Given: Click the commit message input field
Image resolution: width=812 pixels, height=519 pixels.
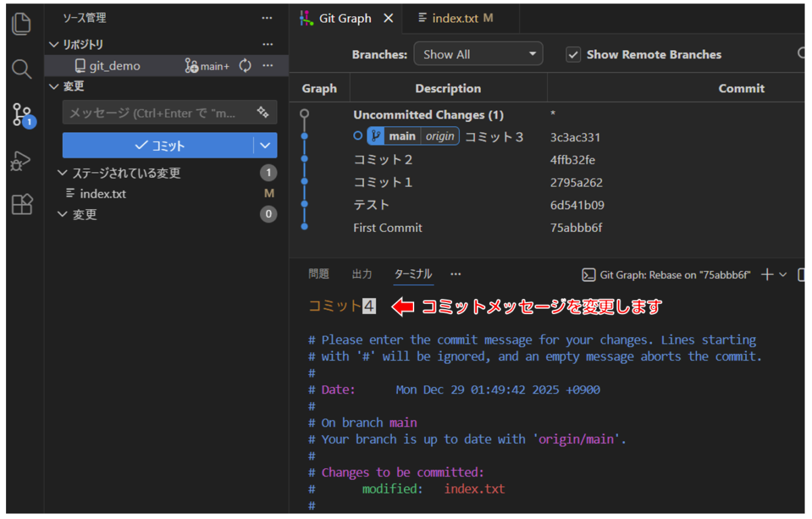Looking at the screenshot, I should pos(156,113).
